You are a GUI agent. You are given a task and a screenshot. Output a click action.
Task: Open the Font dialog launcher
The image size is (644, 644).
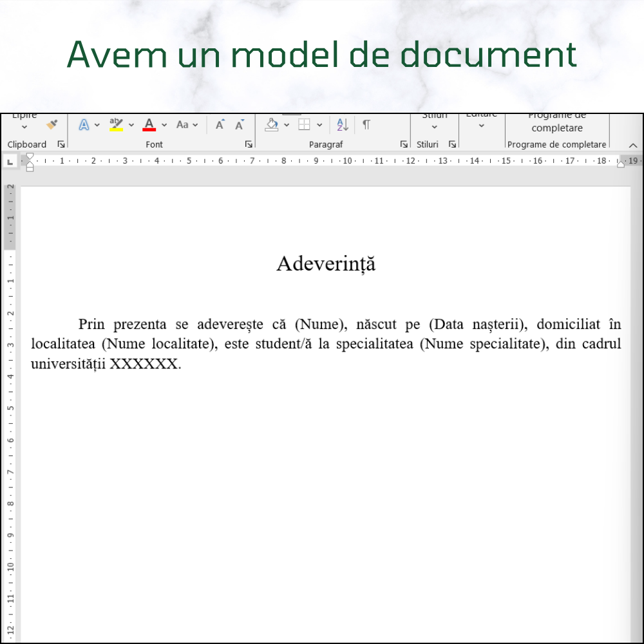point(249,144)
